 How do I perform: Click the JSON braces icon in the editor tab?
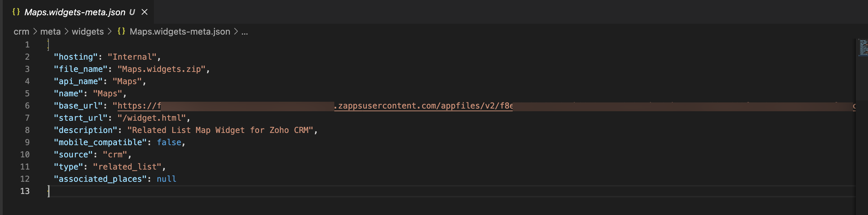[x=16, y=12]
